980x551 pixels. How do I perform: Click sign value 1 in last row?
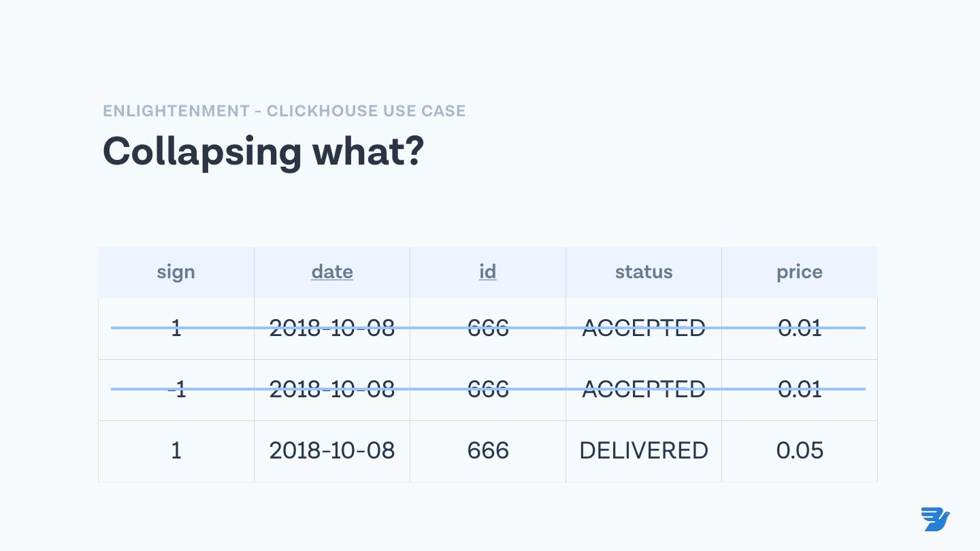pyautogui.click(x=176, y=450)
